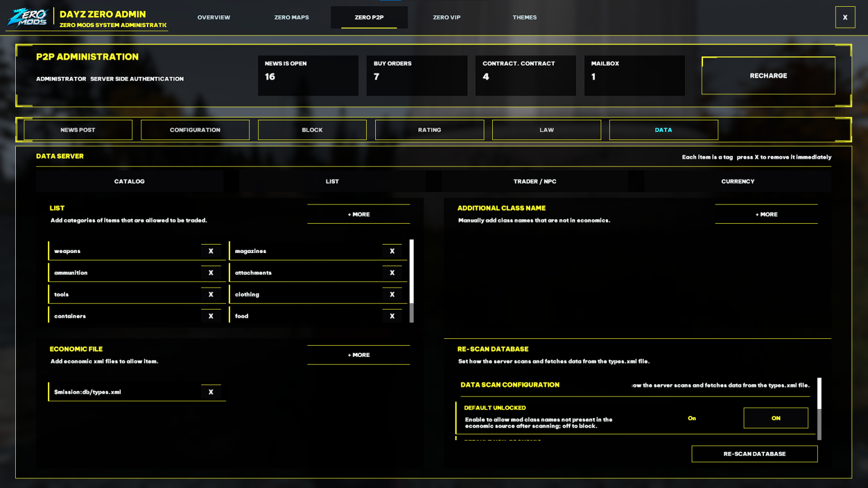This screenshot has width=868, height=488.
Task: Open the Themes tab
Action: point(524,18)
